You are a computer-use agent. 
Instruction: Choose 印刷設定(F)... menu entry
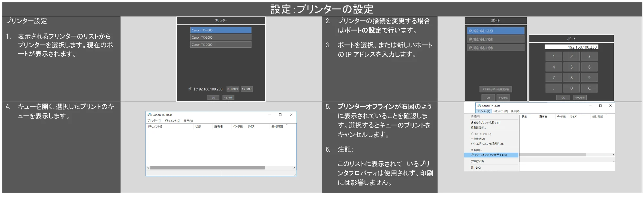pyautogui.click(x=491, y=128)
